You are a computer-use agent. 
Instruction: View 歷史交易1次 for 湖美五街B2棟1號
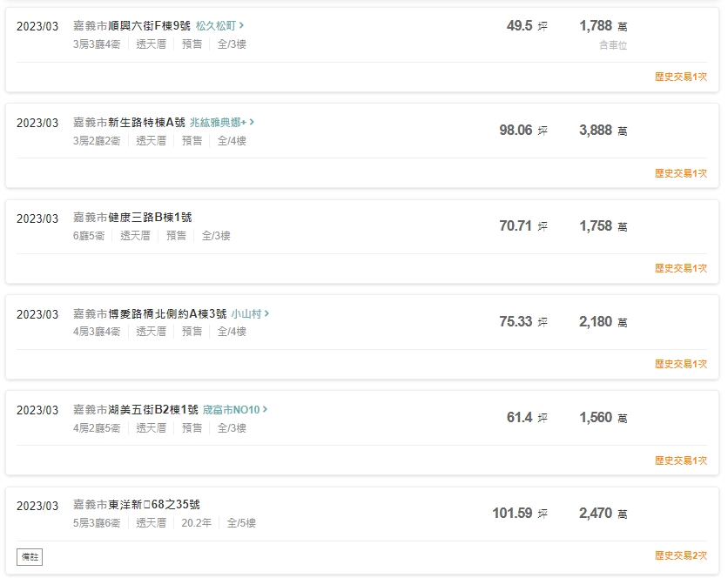(680, 460)
